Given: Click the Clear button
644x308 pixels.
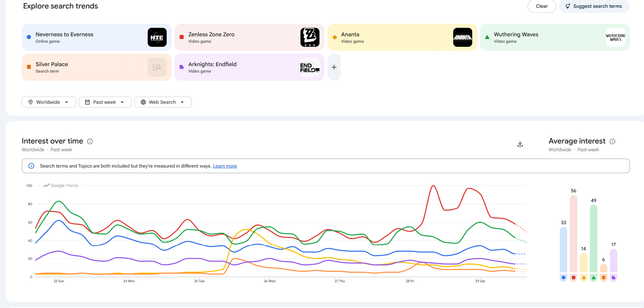Looking at the screenshot, I should (x=542, y=6).
